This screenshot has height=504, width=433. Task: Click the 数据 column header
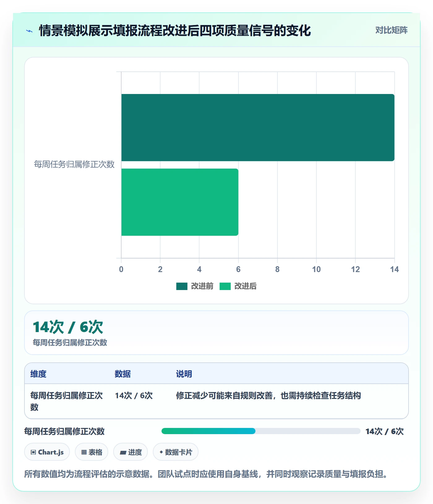[123, 374]
